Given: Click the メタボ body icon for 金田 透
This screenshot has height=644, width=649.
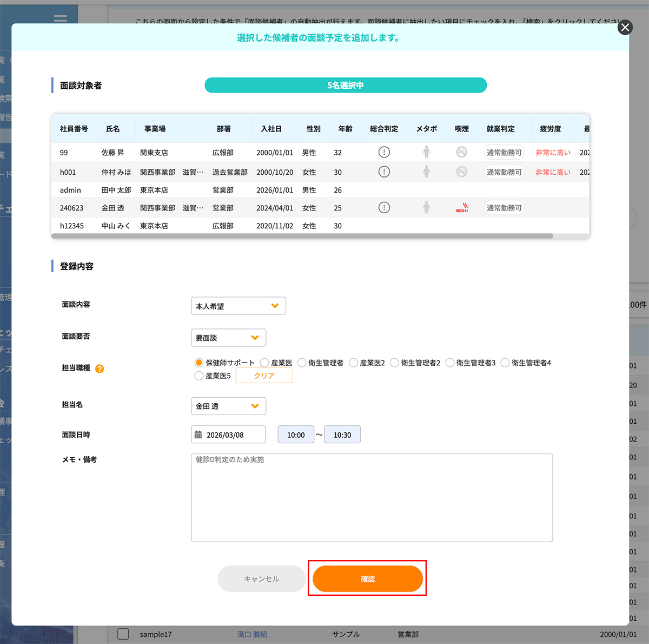Looking at the screenshot, I should point(427,208).
